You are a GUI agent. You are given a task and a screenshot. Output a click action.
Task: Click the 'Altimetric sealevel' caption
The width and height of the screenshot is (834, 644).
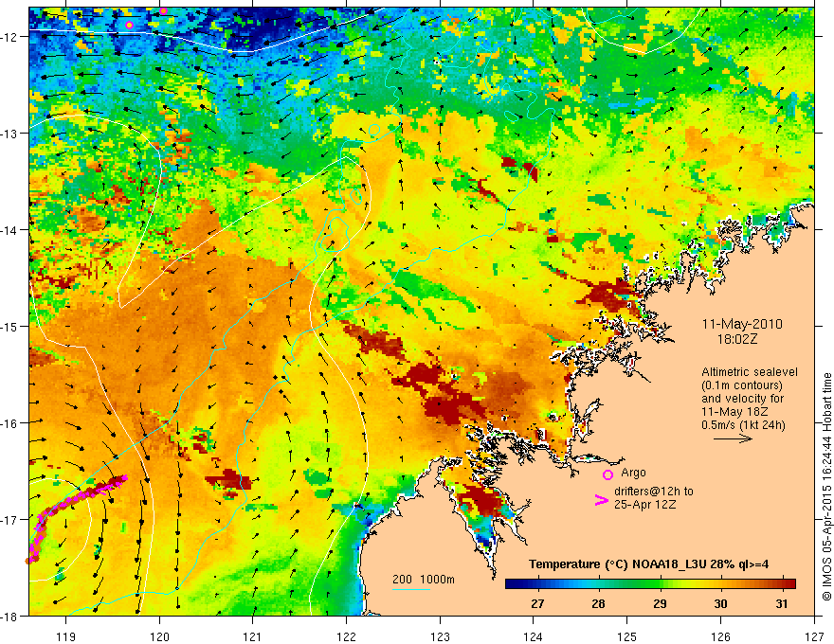pos(750,372)
